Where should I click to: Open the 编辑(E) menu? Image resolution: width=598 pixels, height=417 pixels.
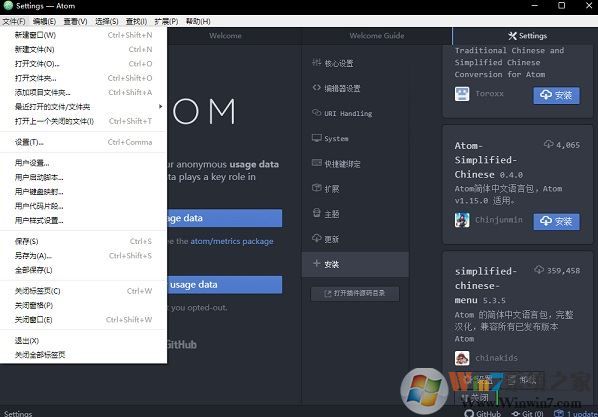[x=45, y=21]
